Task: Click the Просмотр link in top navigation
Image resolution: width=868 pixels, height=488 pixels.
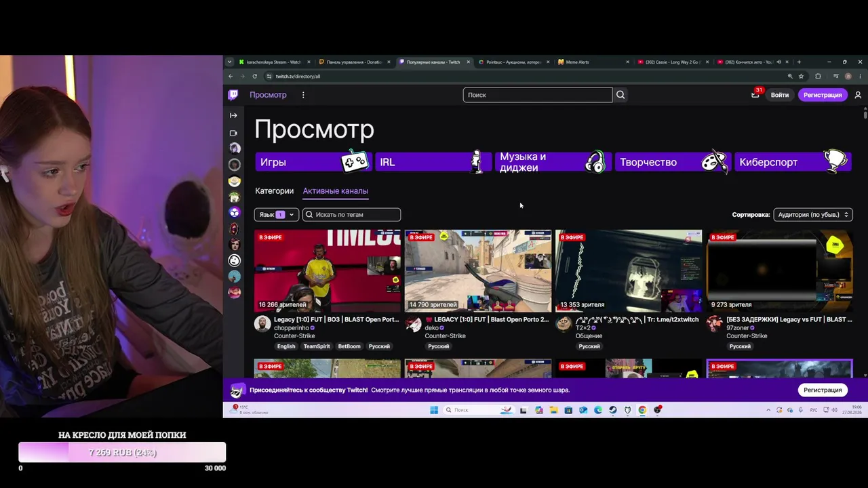Action: point(268,95)
